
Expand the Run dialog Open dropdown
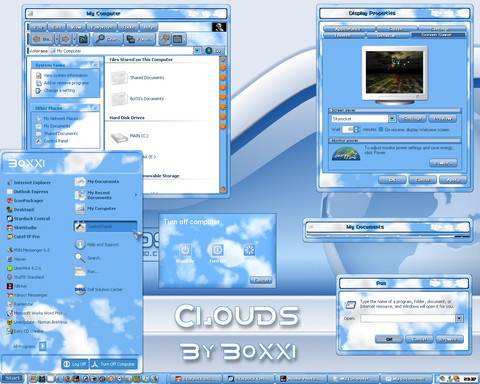click(459, 319)
